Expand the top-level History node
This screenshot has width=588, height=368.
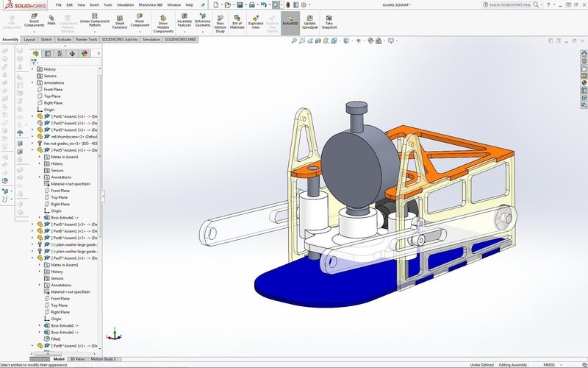[32, 69]
